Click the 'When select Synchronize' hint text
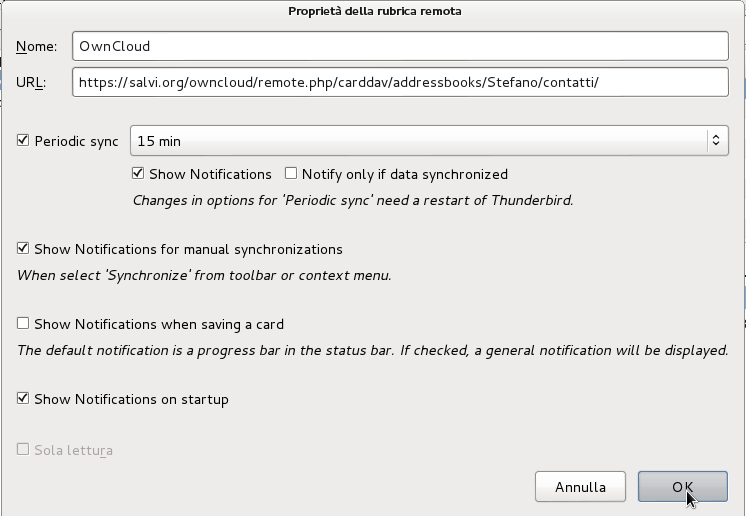Screen dimensions: 746x516 (204, 275)
